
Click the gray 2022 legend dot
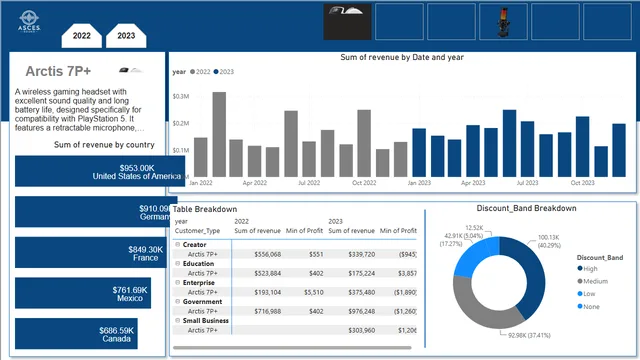[x=193, y=72]
